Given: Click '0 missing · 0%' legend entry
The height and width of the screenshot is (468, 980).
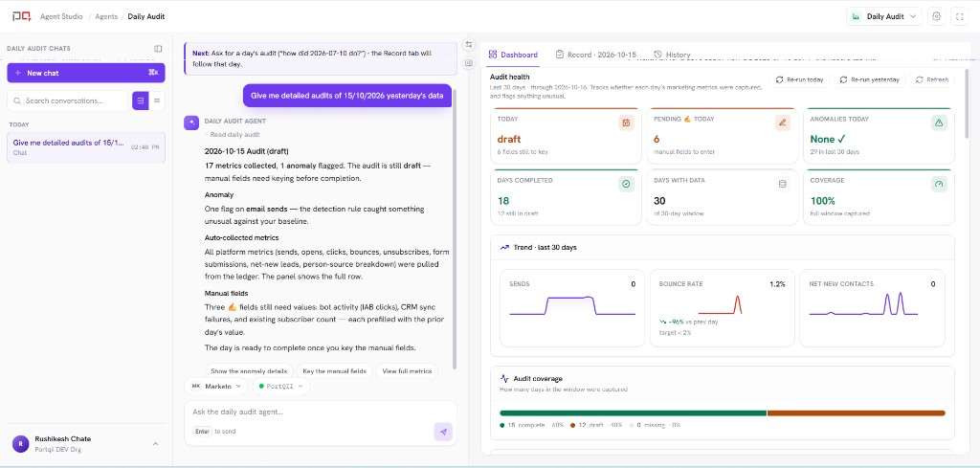Looking at the screenshot, I should click(655, 425).
